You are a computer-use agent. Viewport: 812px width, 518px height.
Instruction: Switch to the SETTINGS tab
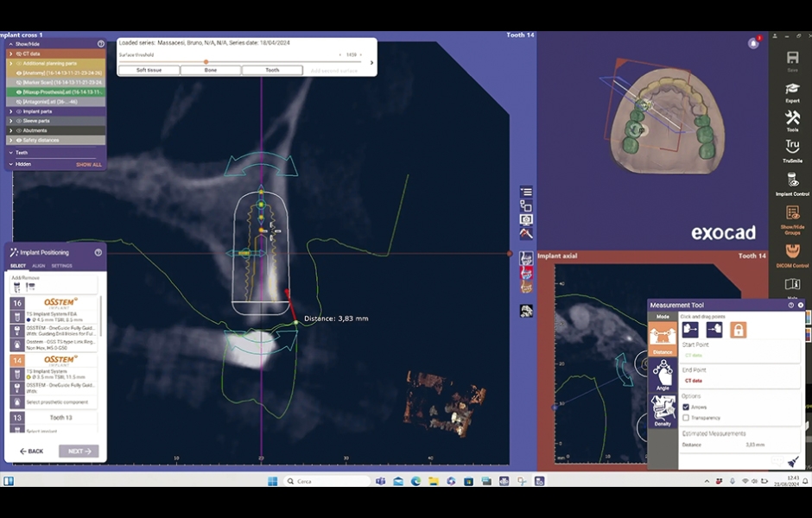tap(62, 266)
